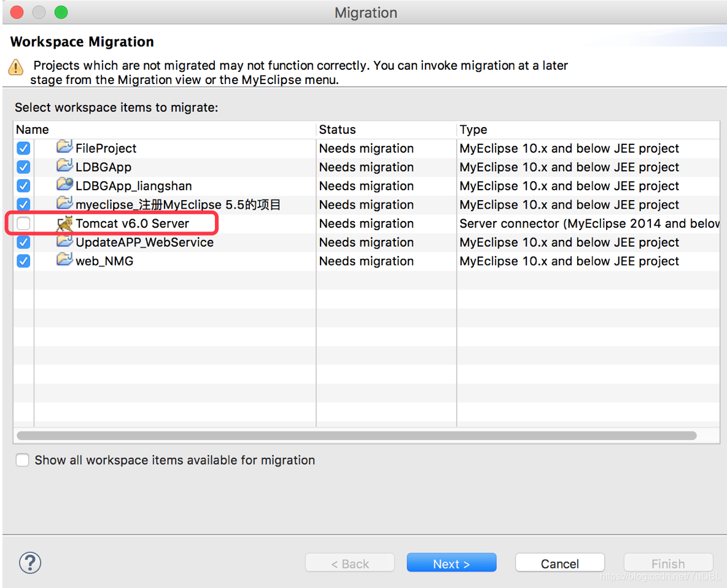Click the warning triangle icon
The height and width of the screenshot is (588, 727).
coord(16,67)
